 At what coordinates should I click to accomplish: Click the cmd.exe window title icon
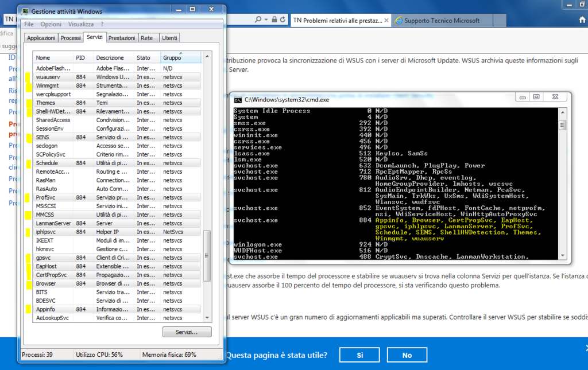tap(238, 100)
